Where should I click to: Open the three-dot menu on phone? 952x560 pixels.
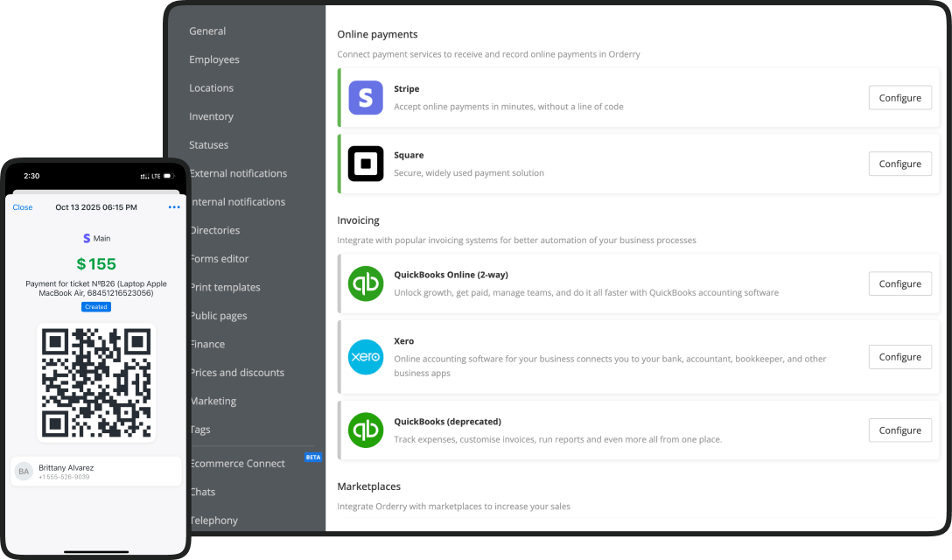coord(174,207)
